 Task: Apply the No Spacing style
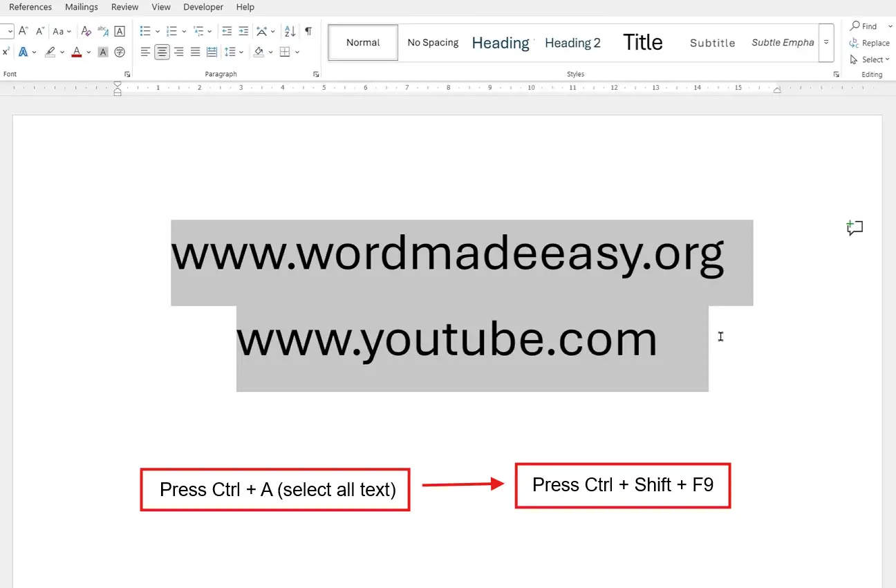click(x=433, y=42)
